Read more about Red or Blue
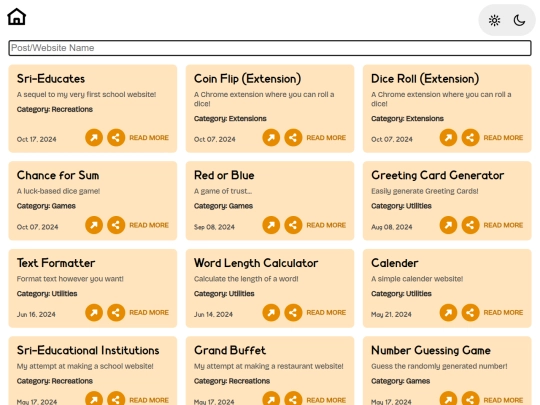 click(326, 225)
